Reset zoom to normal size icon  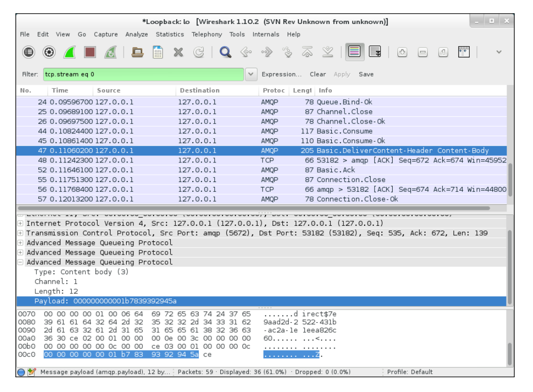tap(443, 52)
